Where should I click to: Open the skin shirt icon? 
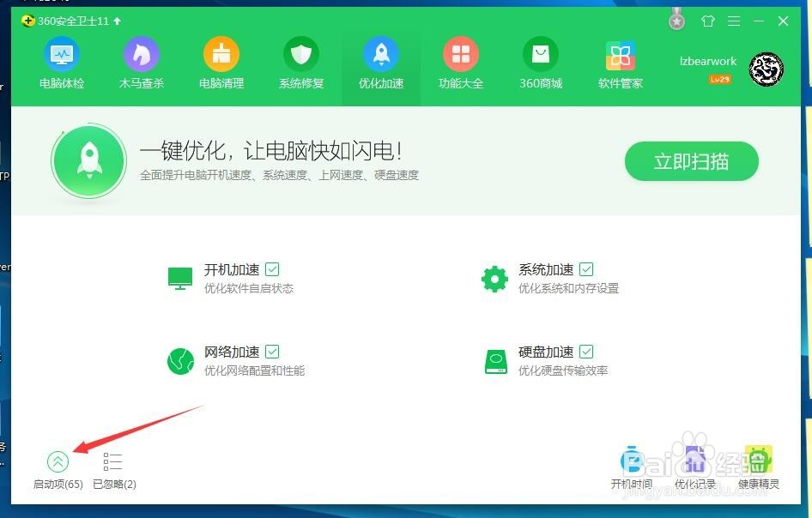(x=708, y=21)
